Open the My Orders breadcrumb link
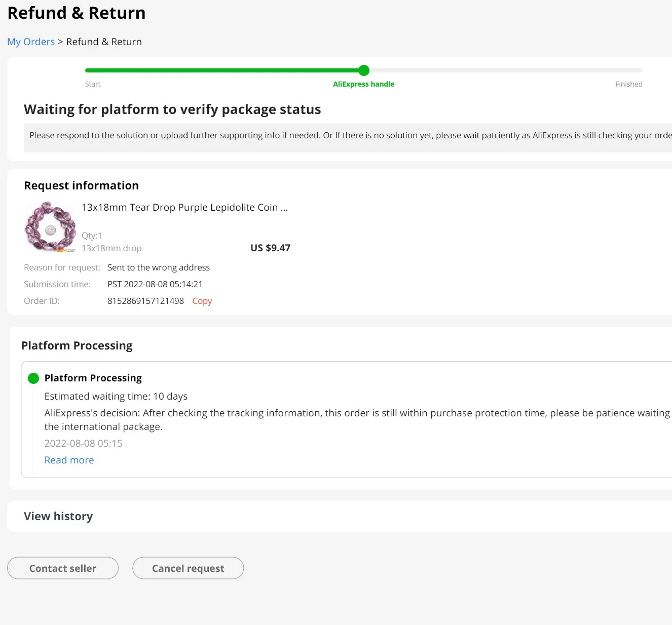This screenshot has width=672, height=625. coord(31,42)
